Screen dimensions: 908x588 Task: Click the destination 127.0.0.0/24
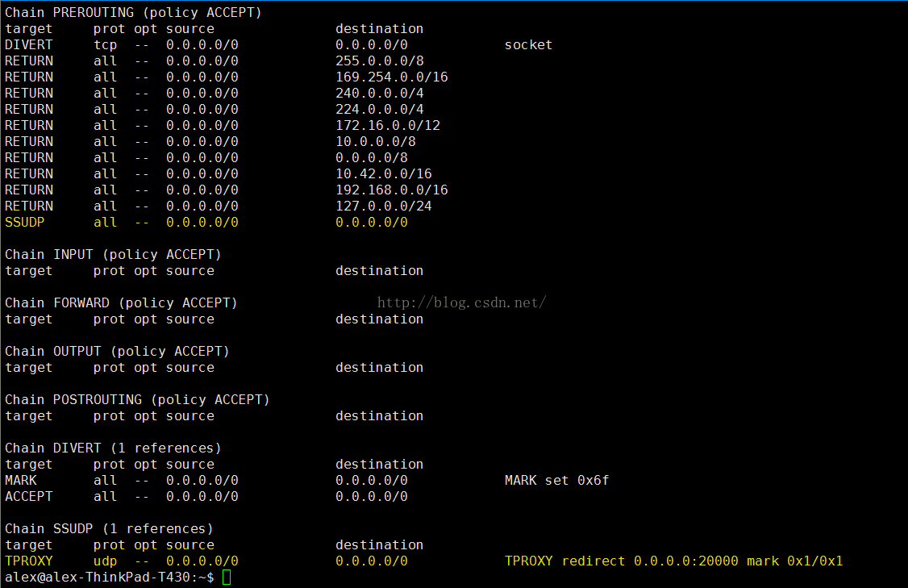pos(383,206)
